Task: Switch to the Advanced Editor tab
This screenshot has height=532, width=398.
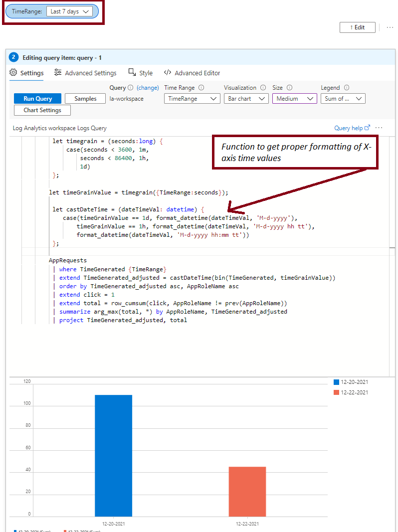Action: 192,73
